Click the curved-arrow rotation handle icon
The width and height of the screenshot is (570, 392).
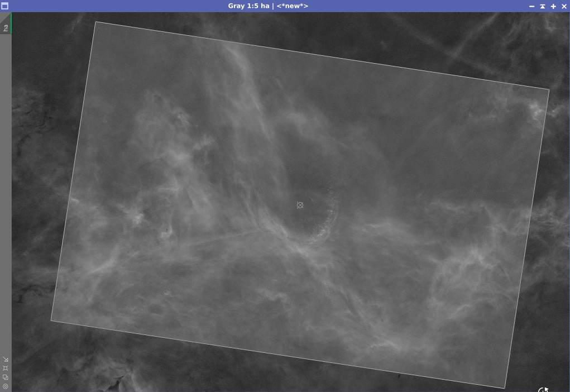tap(543, 390)
